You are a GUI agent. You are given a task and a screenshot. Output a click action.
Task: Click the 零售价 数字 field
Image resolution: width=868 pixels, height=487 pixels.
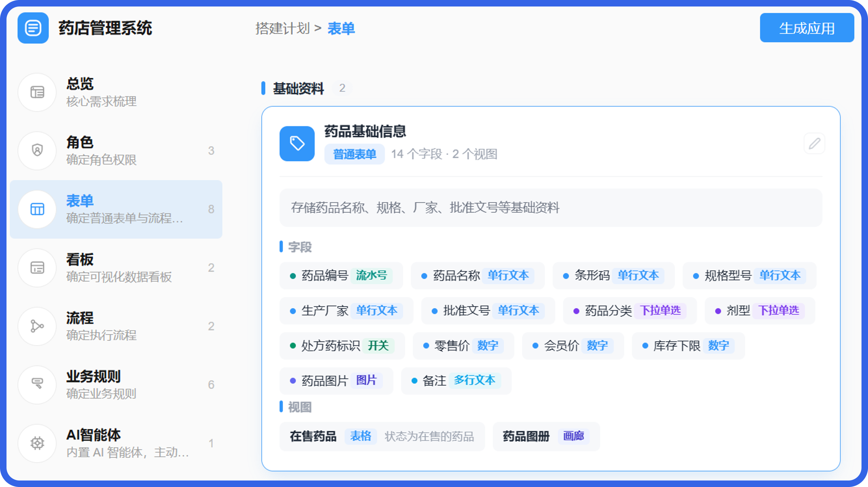coord(463,346)
